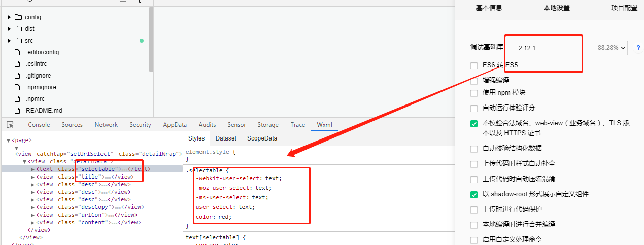Switch to 基本信息 tab
This screenshot has height=245, width=644.
tap(489, 8)
